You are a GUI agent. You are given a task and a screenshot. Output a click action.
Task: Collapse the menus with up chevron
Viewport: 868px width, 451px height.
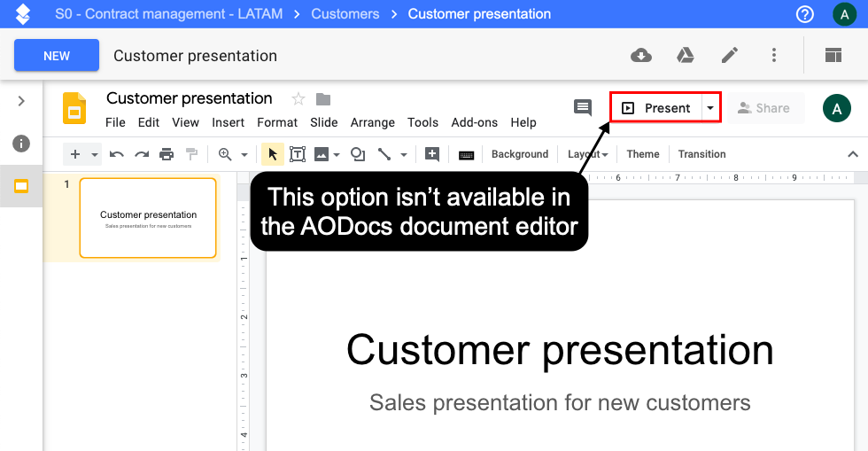852,154
